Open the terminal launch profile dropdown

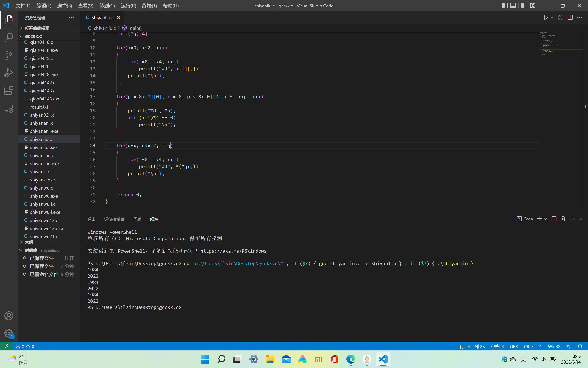pos(545,219)
